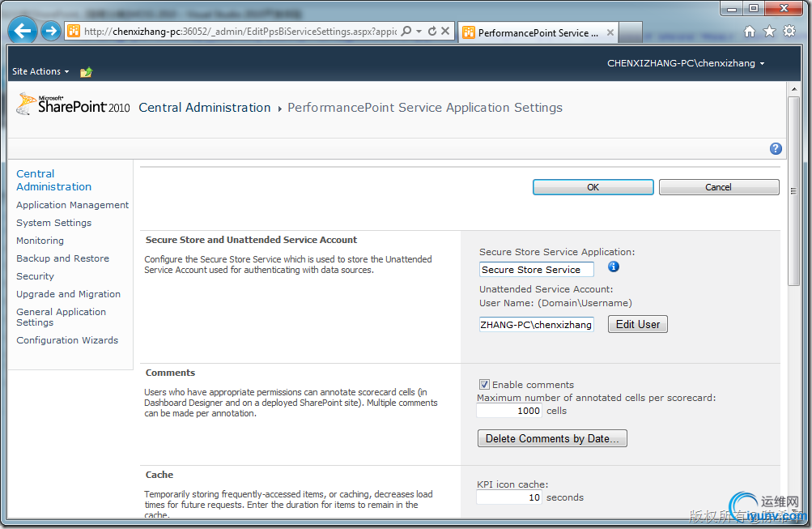Image resolution: width=812 pixels, height=529 pixels.
Task: Click the page favicon in address bar
Action: (x=74, y=31)
